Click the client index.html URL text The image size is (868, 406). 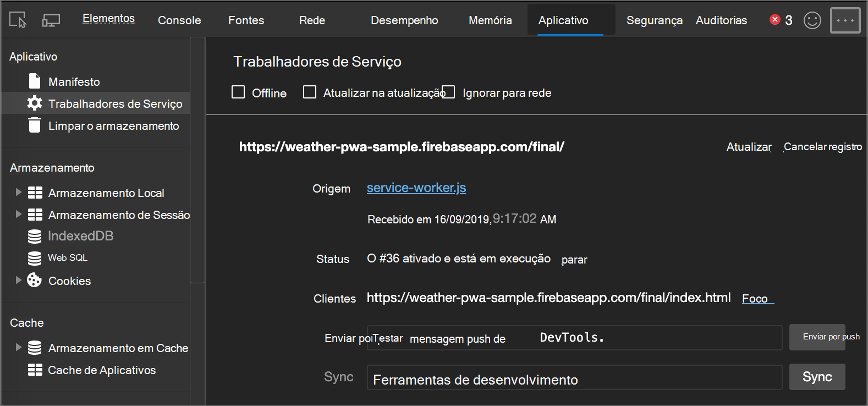coord(548,298)
